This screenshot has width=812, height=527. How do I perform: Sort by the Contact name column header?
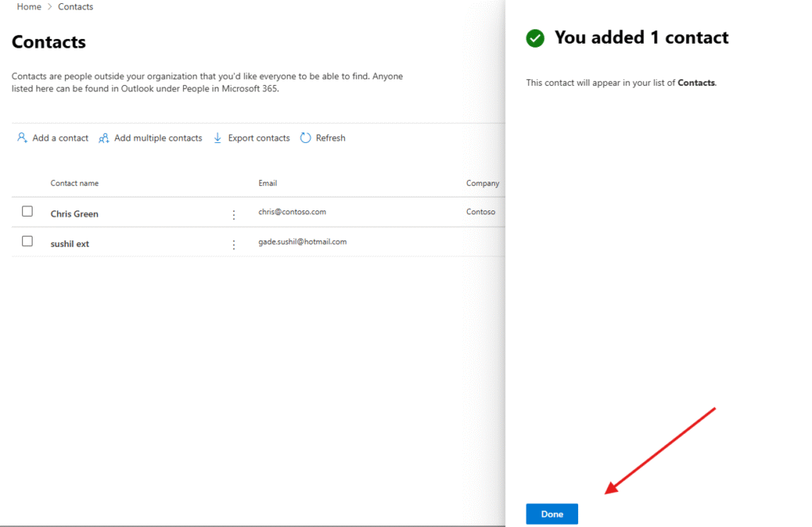(75, 183)
